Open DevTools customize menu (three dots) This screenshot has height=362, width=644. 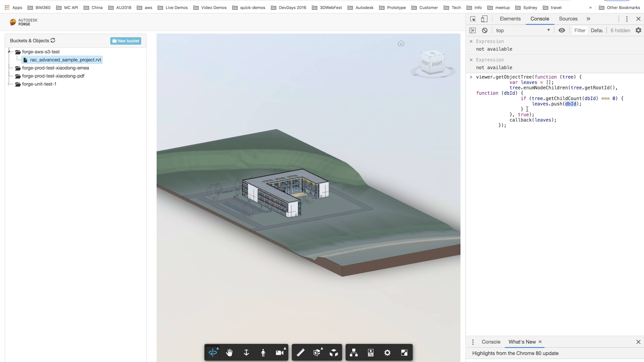627,19
